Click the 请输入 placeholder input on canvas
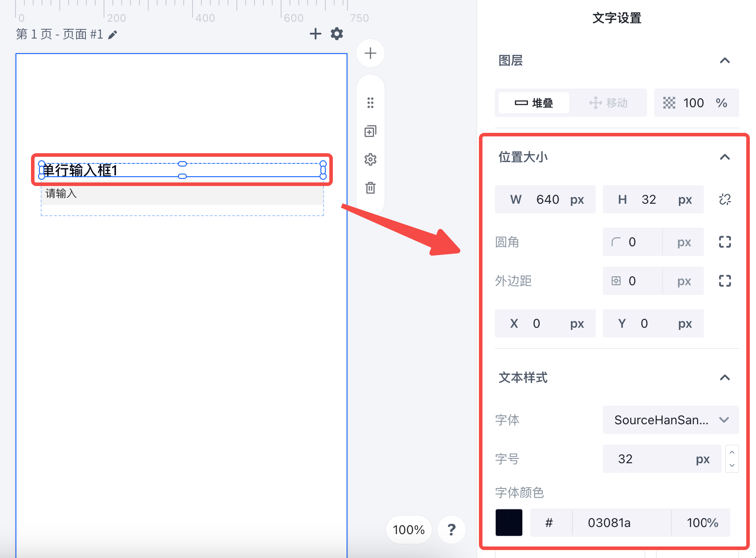The width and height of the screenshot is (756, 558). pyautogui.click(x=182, y=194)
